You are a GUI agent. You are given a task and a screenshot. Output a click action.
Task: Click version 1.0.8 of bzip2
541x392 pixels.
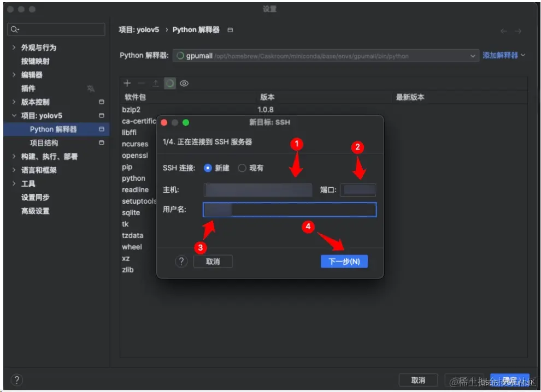(x=266, y=110)
